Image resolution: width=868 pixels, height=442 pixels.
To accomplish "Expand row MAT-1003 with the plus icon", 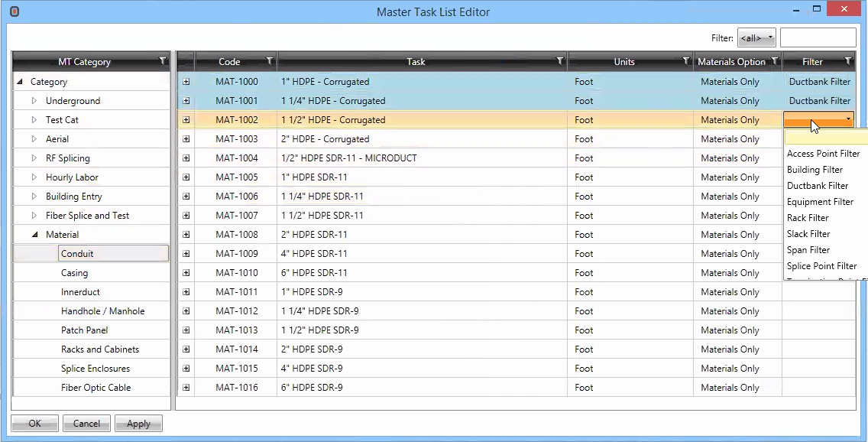I will [186, 139].
